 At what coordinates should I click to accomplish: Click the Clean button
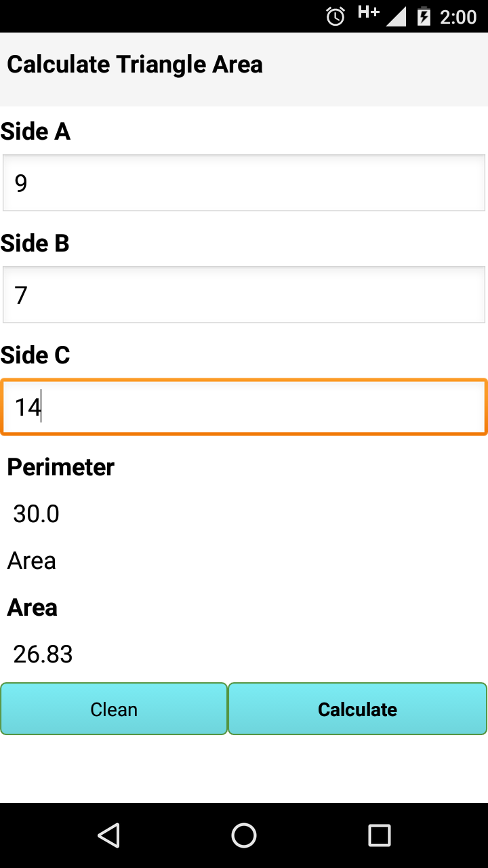114,709
